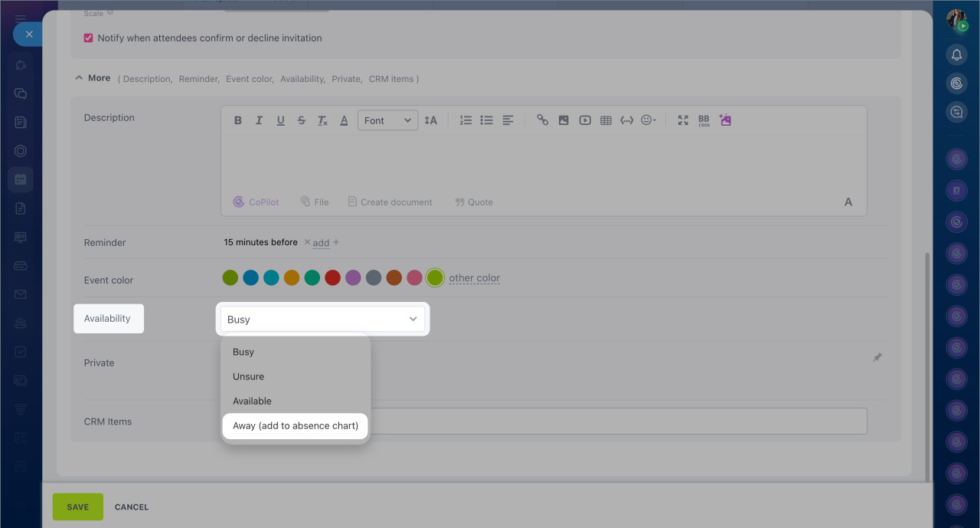Pick the red event color swatch
This screenshot has height=528, width=980.
[332, 278]
